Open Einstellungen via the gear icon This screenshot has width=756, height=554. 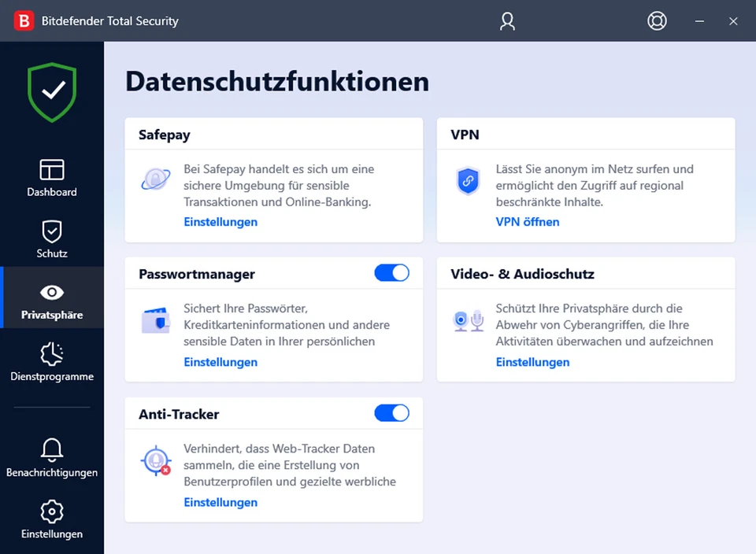51,512
